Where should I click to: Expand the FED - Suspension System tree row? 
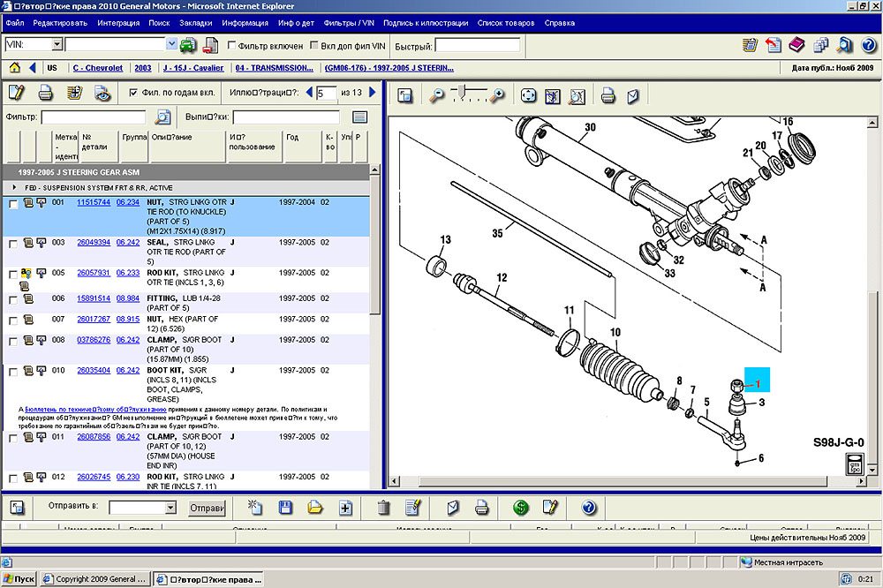click(x=15, y=188)
